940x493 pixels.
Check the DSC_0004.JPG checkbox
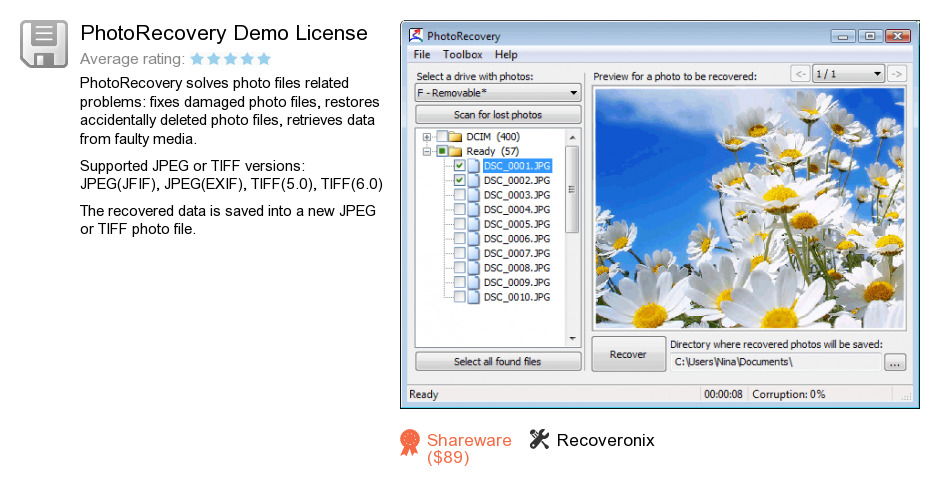459,209
